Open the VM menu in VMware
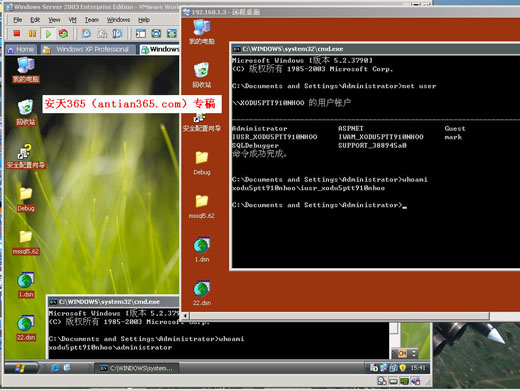The width and height of the screenshot is (520, 391). [73, 20]
